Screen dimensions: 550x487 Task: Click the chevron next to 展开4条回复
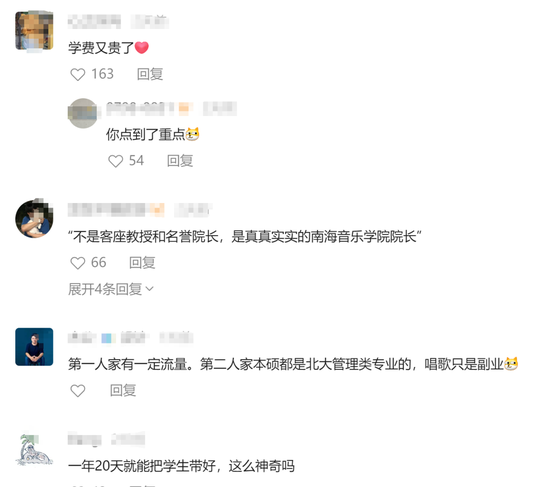coord(149,289)
